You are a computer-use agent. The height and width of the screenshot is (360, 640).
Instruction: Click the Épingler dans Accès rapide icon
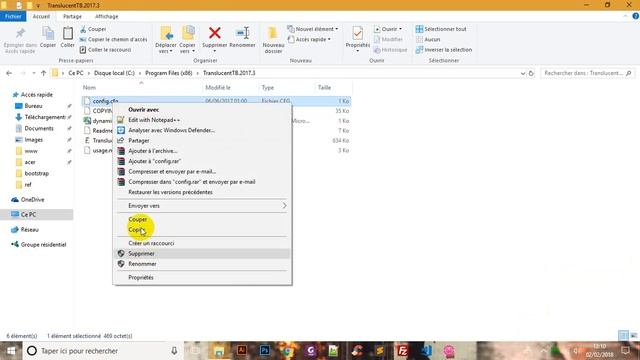tap(20, 33)
